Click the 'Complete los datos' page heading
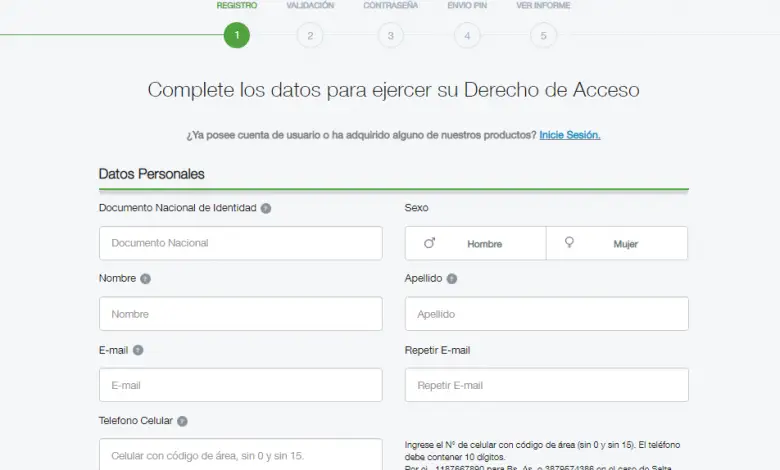Viewport: 780px width, 470px height. [x=393, y=90]
